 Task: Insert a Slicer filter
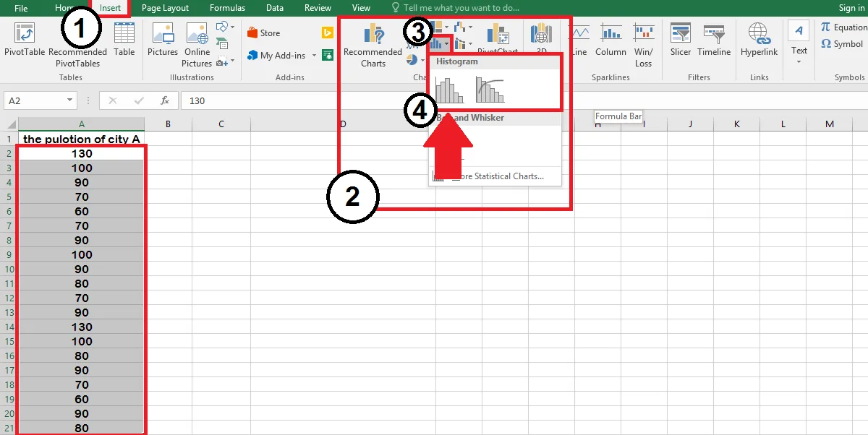click(x=681, y=40)
